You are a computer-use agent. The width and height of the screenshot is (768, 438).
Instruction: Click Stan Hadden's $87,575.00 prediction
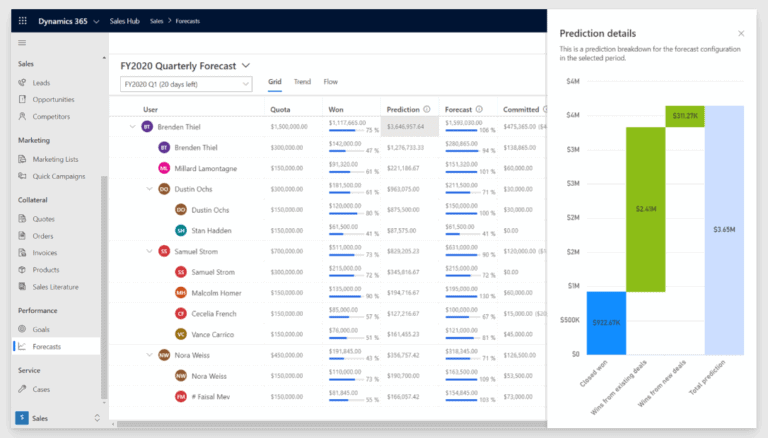click(x=401, y=230)
